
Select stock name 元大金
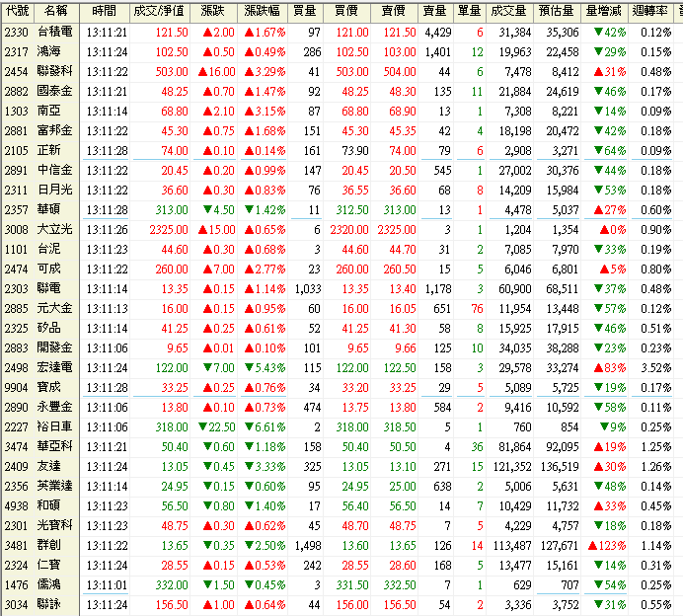pyautogui.click(x=55, y=308)
